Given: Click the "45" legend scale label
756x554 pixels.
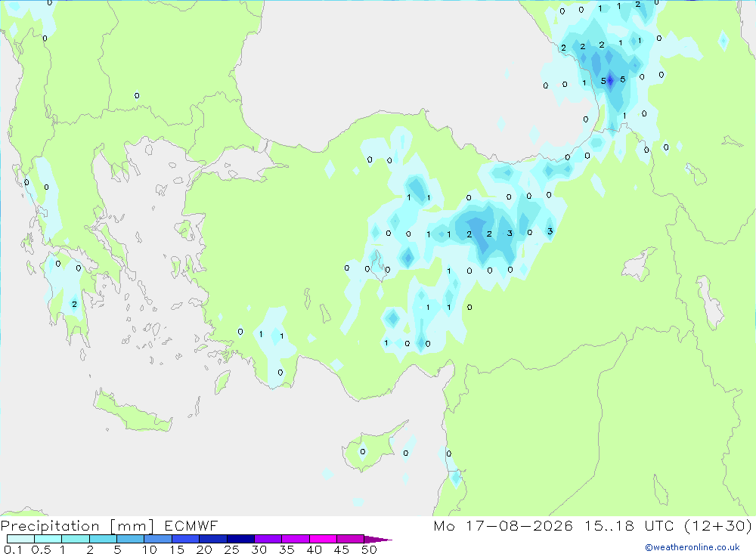Looking at the screenshot, I should pyautogui.click(x=342, y=549).
